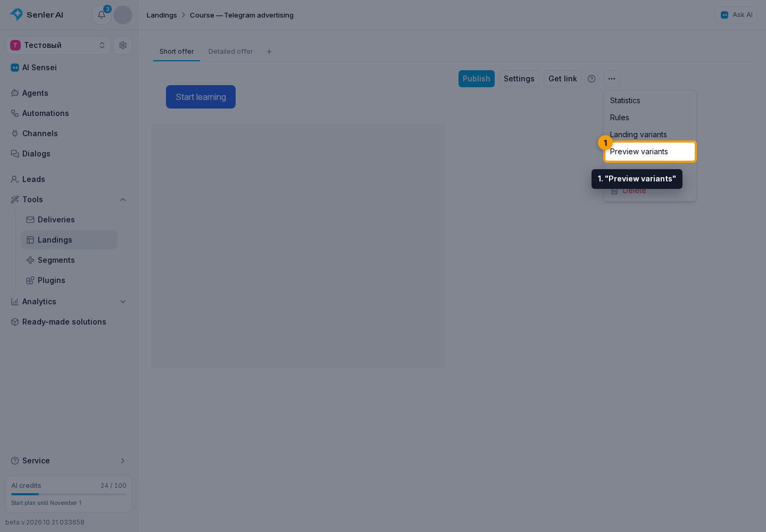
Task: Go to Agents
Action: [x=69, y=93]
